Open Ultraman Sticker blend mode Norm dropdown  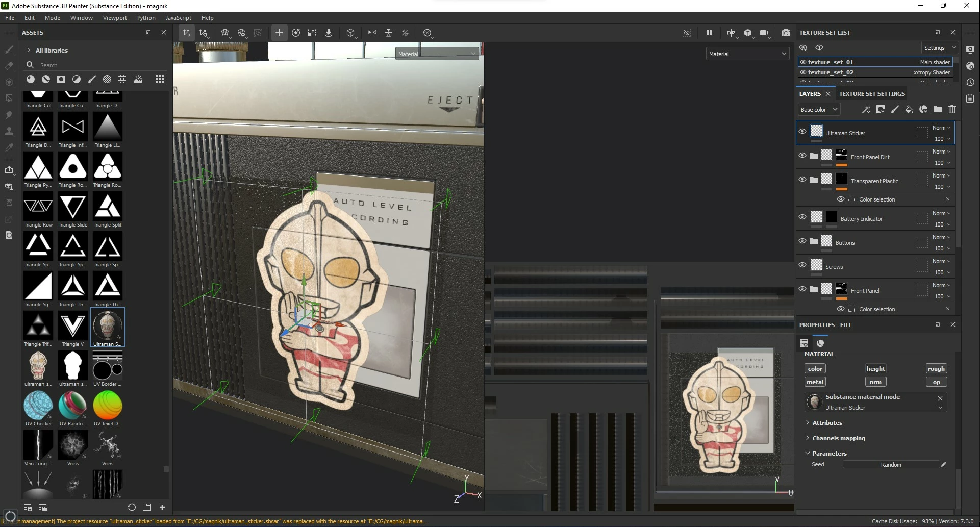941,128
